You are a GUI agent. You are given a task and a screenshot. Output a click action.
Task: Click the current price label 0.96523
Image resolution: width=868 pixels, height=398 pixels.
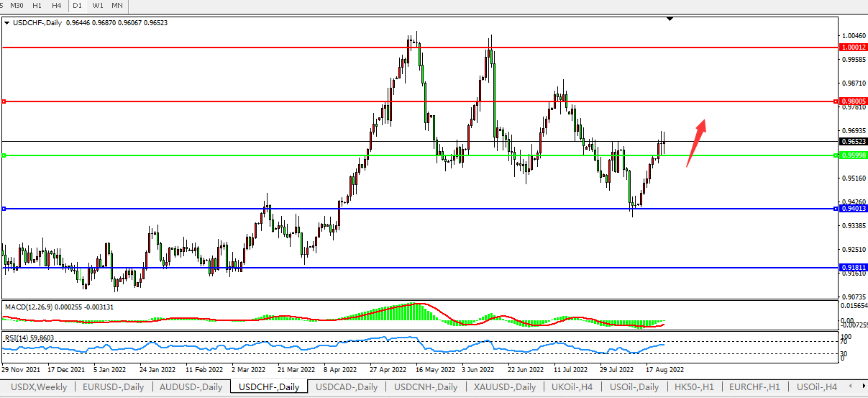tap(853, 142)
